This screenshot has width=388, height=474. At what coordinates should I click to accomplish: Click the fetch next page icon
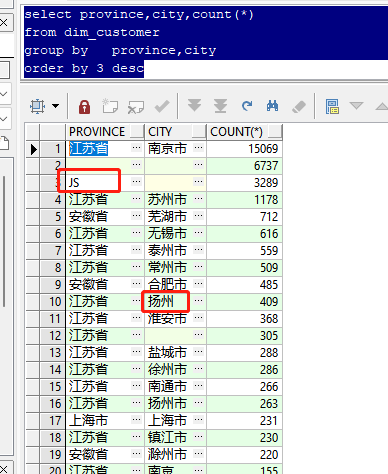(194, 106)
